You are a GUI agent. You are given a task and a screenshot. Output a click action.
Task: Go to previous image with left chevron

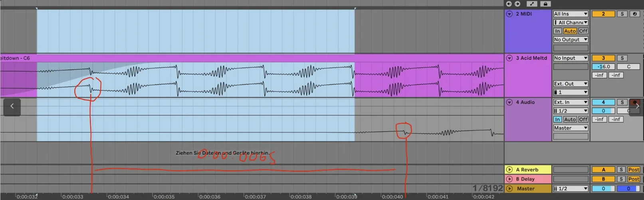(12, 106)
